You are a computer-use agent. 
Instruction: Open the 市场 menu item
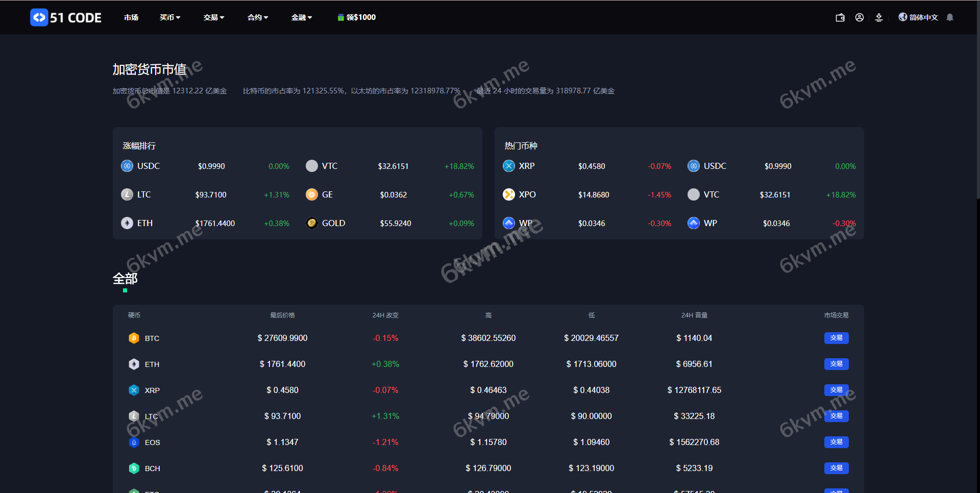[x=131, y=17]
